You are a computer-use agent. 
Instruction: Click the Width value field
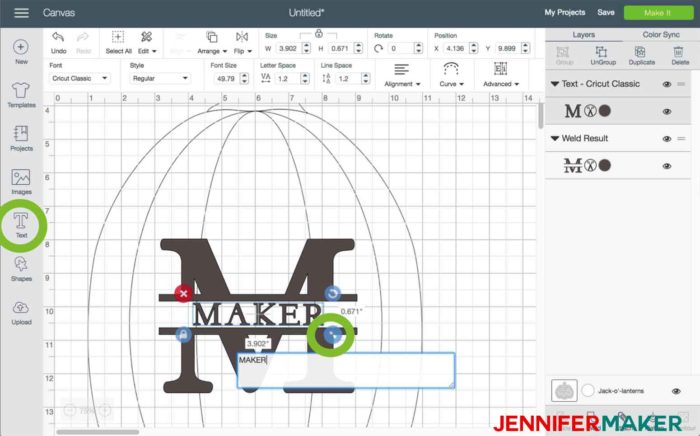click(288, 48)
